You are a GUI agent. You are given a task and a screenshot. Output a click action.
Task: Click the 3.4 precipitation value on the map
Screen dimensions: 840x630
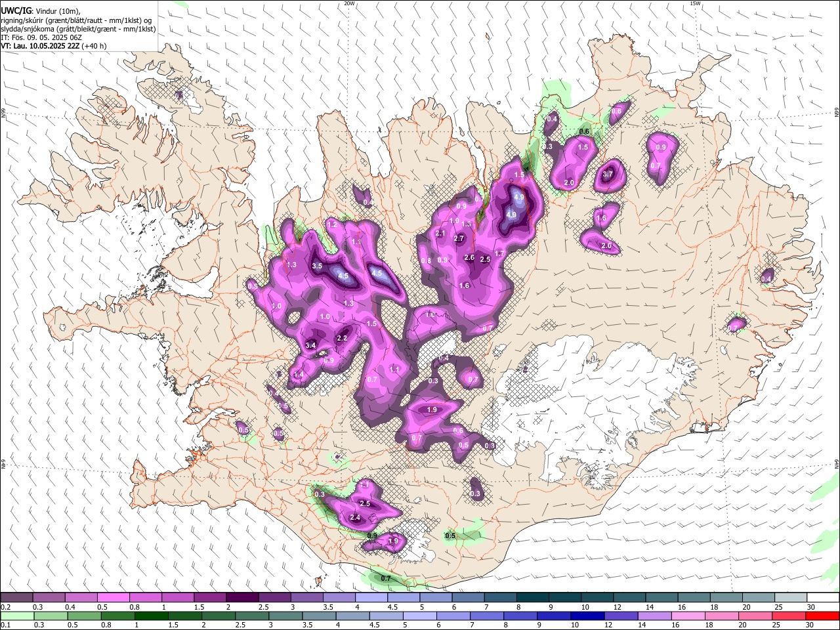pos(311,345)
